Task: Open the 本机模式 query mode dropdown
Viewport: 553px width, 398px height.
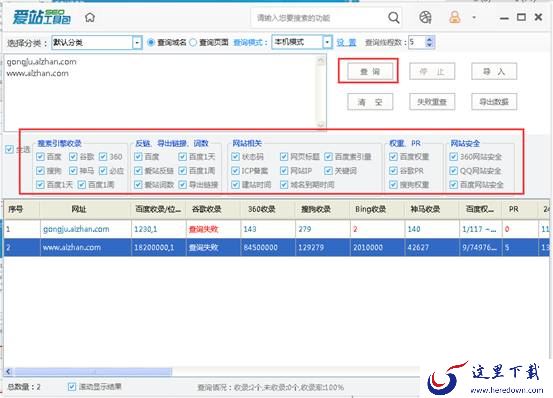Action: 327,42
